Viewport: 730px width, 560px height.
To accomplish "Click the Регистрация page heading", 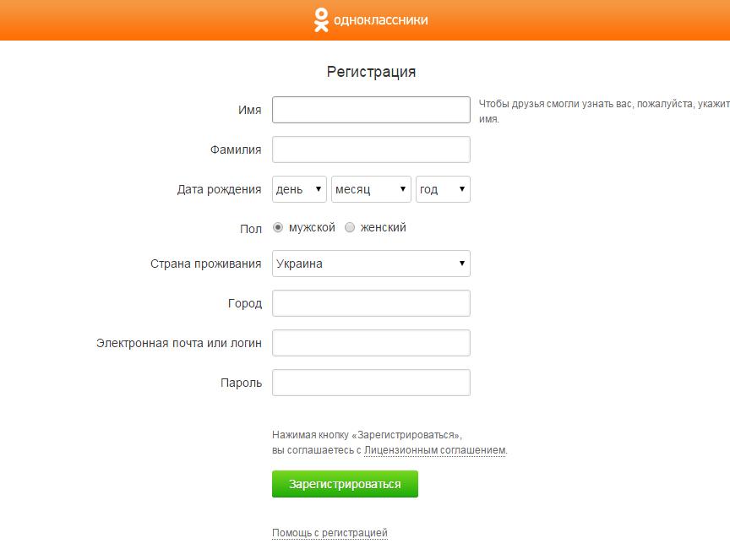I will (x=371, y=72).
